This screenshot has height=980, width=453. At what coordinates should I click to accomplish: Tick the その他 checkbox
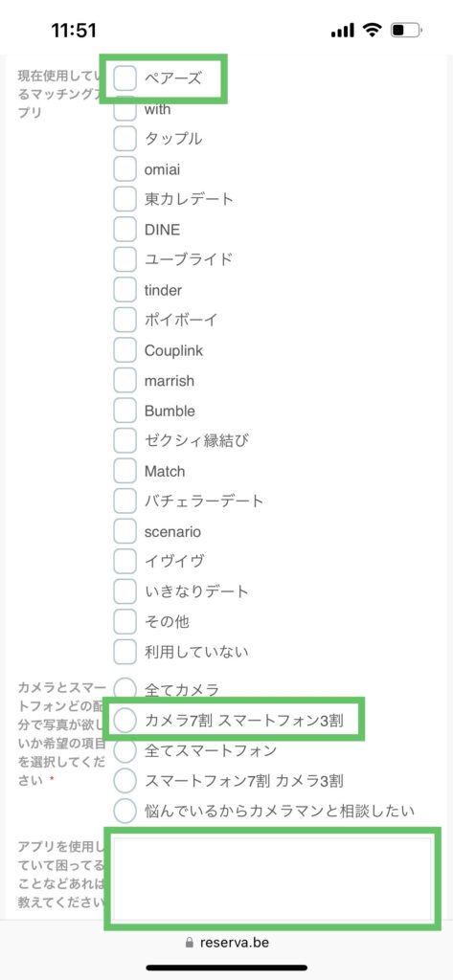(x=125, y=622)
